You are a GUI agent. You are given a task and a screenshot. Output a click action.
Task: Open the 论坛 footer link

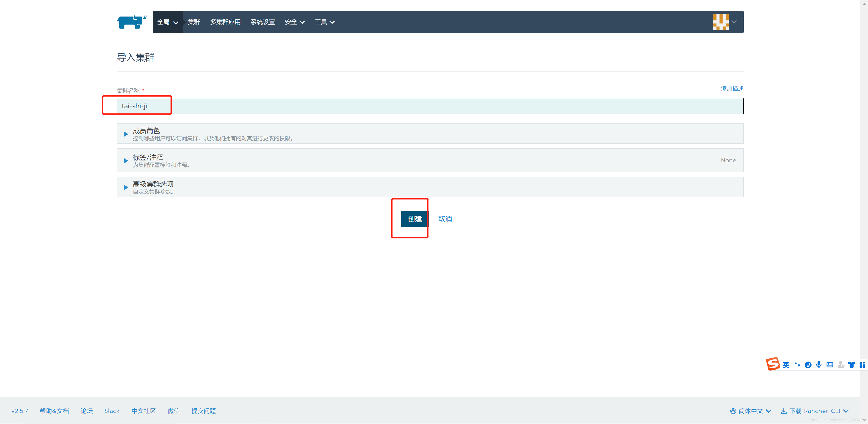87,411
